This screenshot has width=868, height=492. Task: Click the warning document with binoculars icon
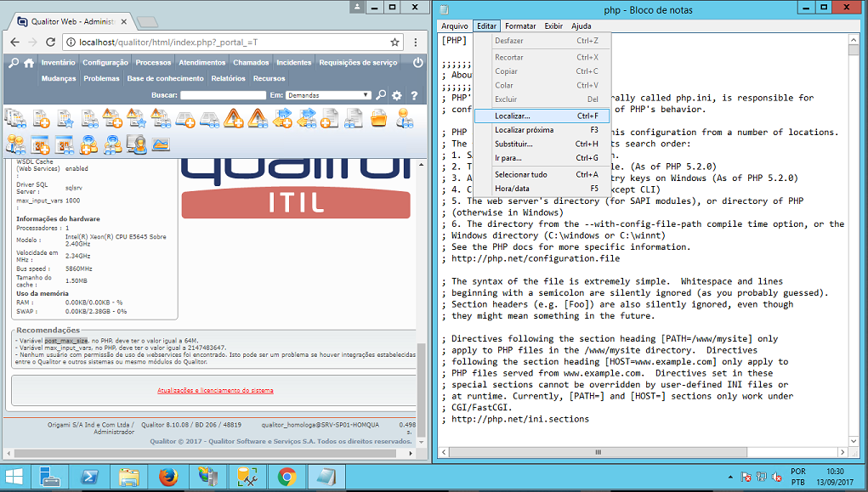(161, 118)
